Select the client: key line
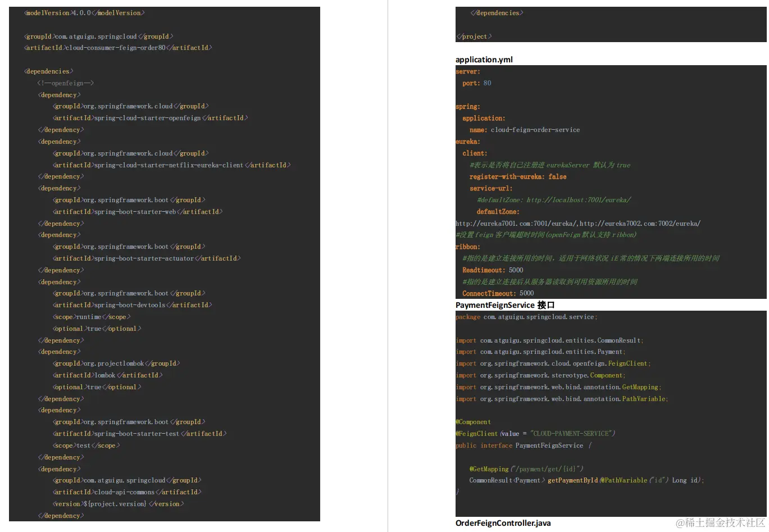 (x=475, y=153)
